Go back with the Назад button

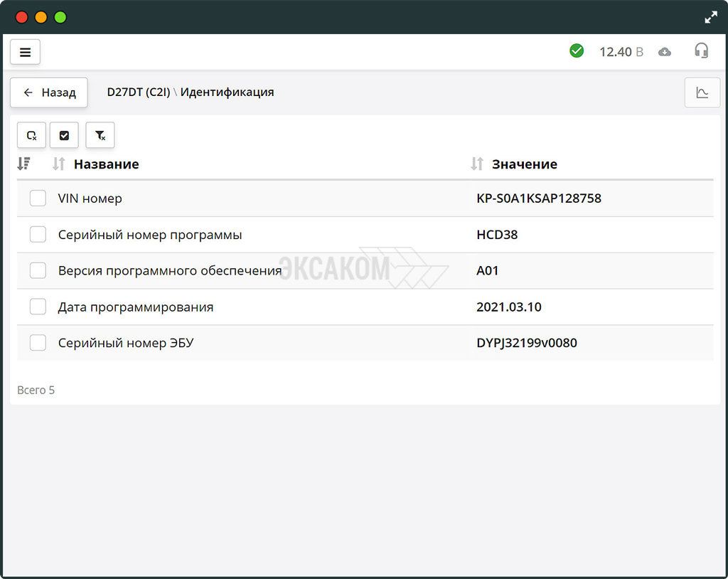[x=49, y=92]
